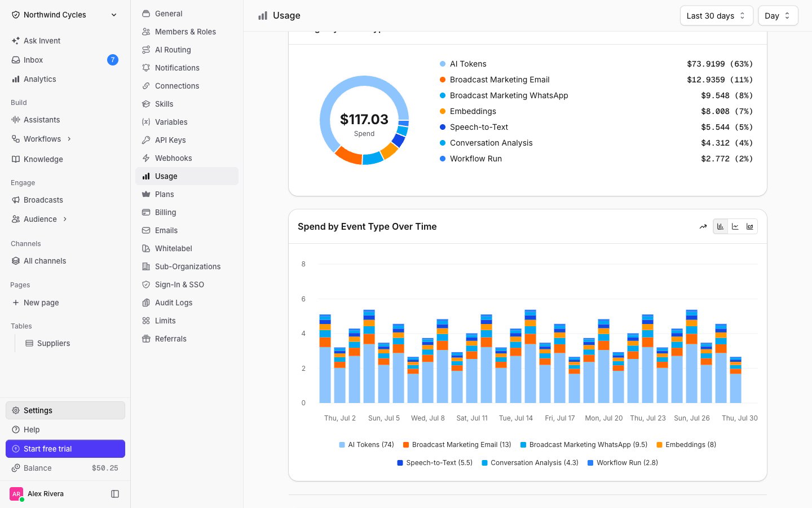
Task: Add a New page with plus icon
Action: coord(16,303)
